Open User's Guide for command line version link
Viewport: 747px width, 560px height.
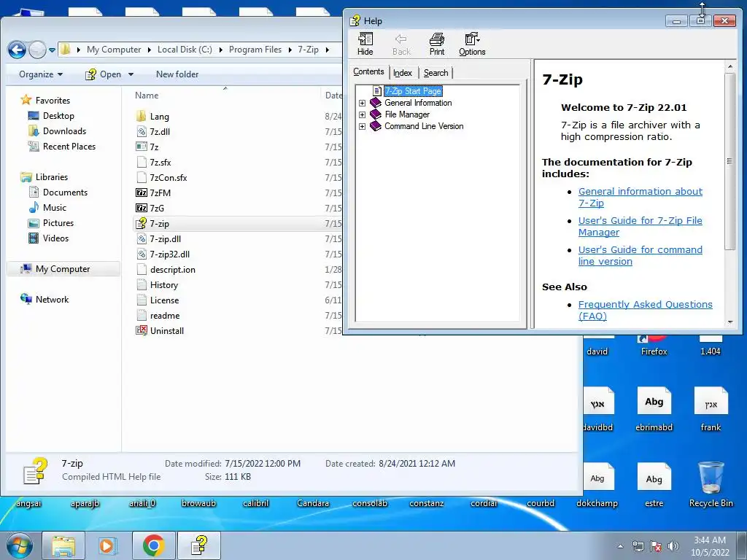(640, 256)
